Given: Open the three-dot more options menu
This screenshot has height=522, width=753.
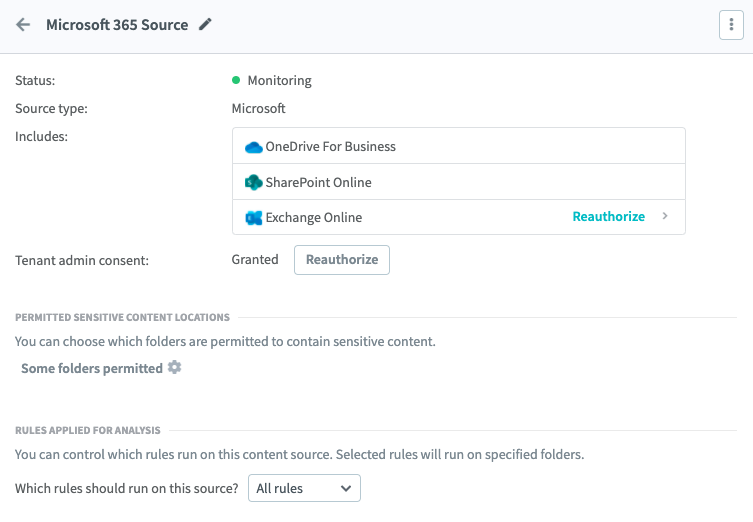Looking at the screenshot, I should (732, 26).
